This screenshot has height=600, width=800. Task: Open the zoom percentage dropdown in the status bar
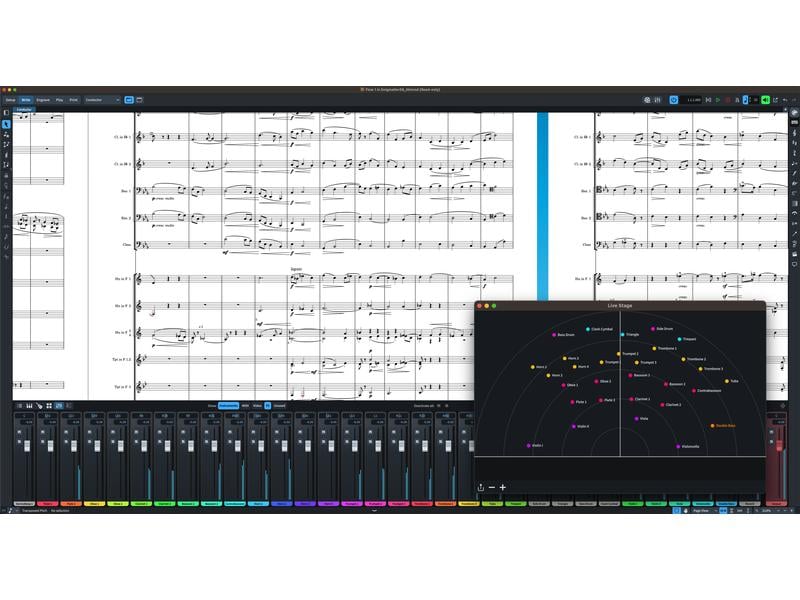point(769,510)
